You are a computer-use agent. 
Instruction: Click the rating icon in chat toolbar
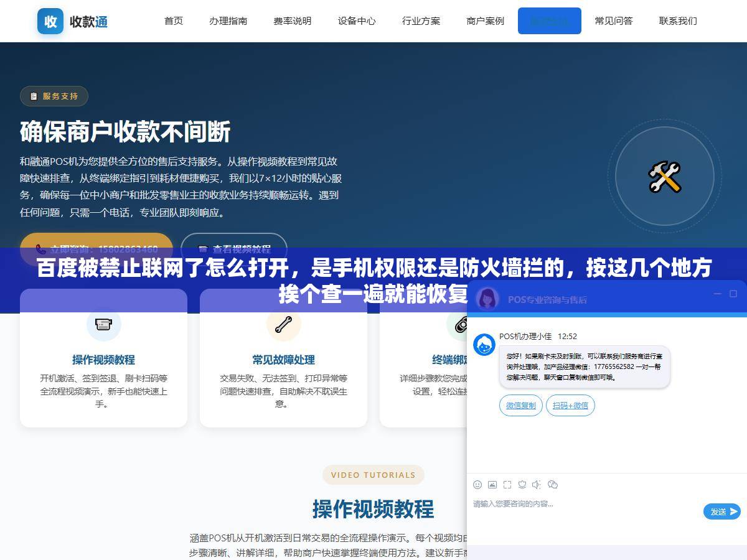click(x=522, y=484)
